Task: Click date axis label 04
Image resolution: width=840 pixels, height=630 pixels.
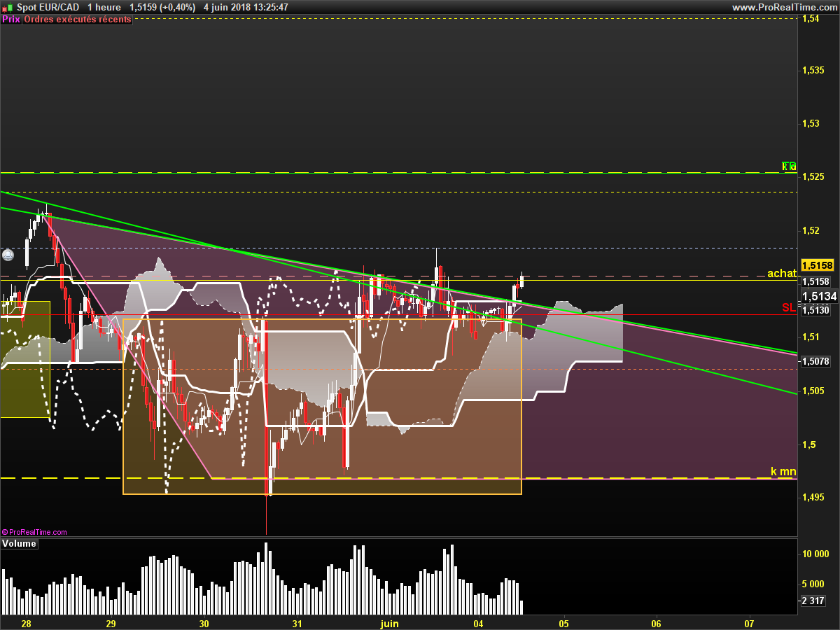Action: (x=479, y=623)
